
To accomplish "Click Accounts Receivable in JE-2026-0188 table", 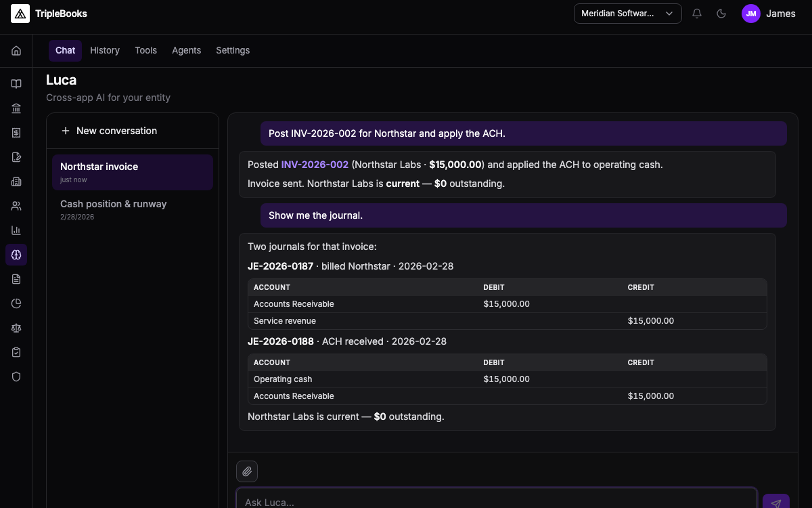I will (x=294, y=396).
